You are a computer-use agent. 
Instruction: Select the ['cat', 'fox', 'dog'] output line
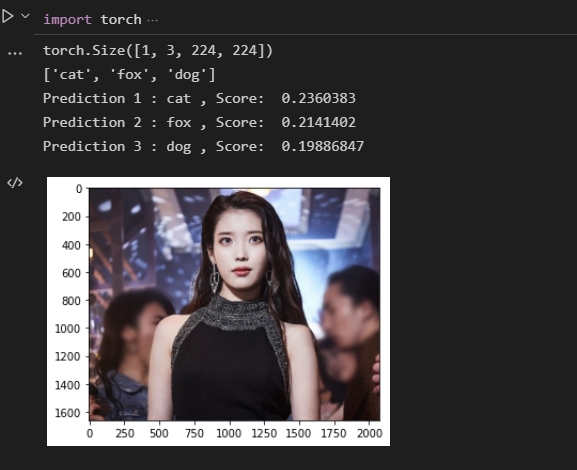point(129,75)
